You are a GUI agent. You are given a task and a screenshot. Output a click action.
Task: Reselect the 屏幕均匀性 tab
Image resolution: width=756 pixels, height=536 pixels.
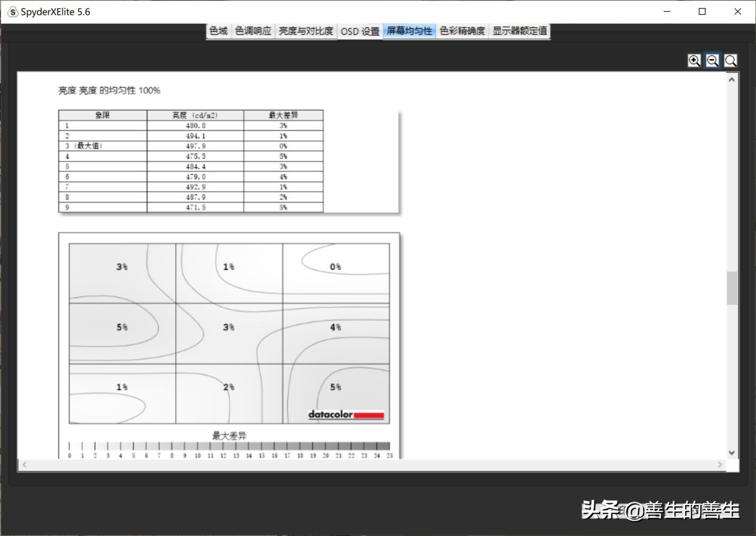409,31
